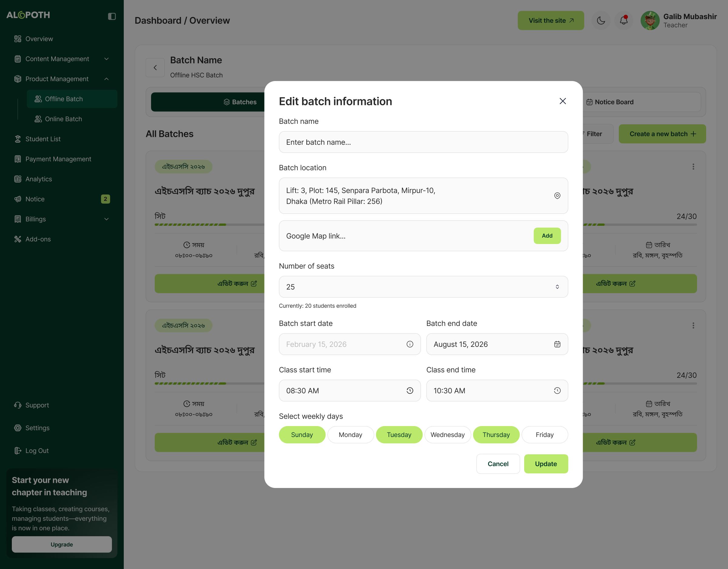Viewport: 728px width, 569px height.
Task: Click seat progress bar on top left card
Action: click(209, 225)
